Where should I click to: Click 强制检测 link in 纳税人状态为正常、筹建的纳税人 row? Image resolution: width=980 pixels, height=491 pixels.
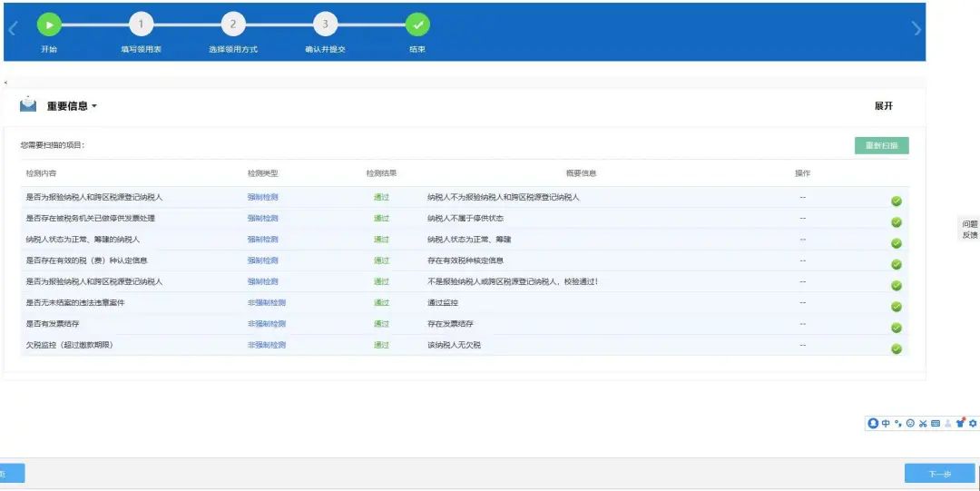262,240
